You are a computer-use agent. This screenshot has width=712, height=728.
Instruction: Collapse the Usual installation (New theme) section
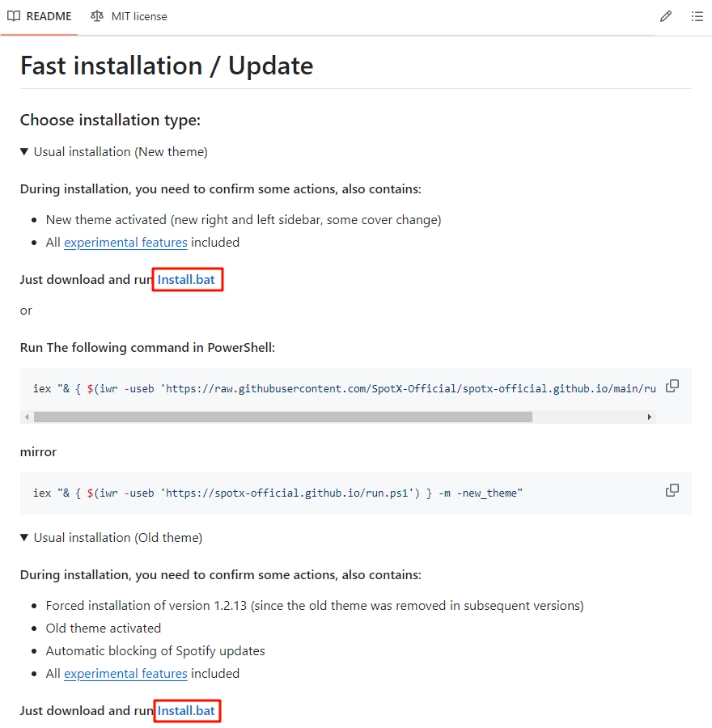click(x=25, y=152)
